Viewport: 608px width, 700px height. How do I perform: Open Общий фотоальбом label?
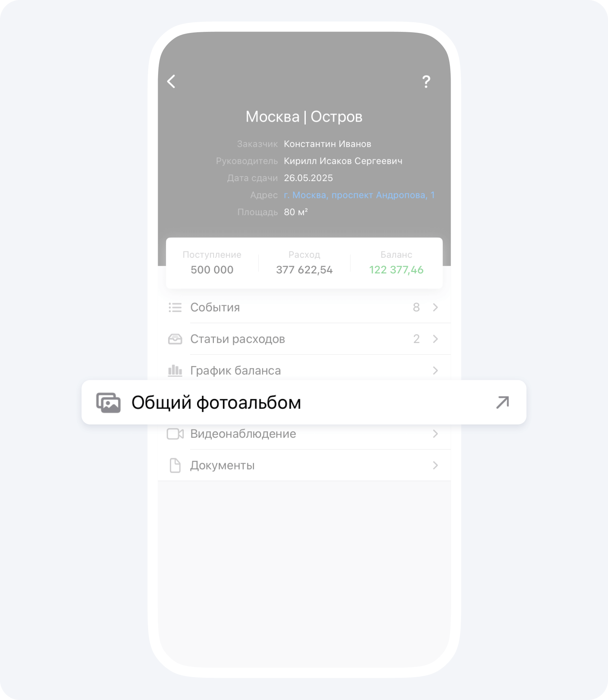pos(216,403)
